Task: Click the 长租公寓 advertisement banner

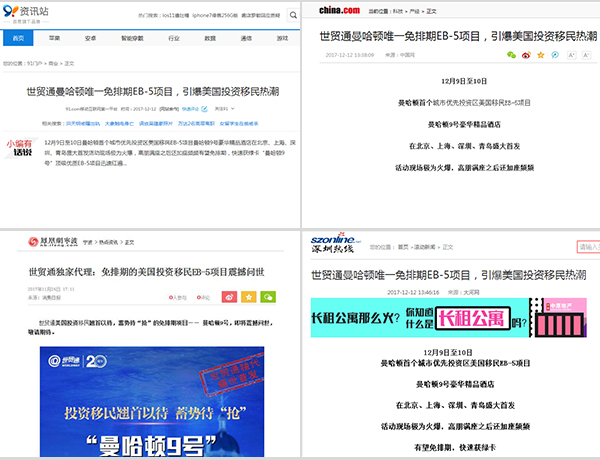Action: 448,318
